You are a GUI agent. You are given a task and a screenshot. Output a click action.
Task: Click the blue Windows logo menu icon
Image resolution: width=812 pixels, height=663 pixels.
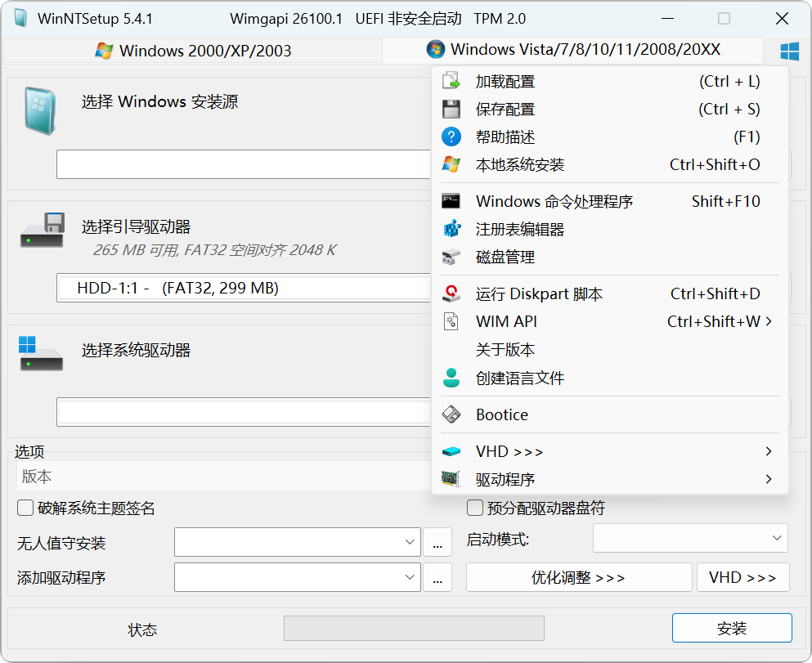pos(789,52)
